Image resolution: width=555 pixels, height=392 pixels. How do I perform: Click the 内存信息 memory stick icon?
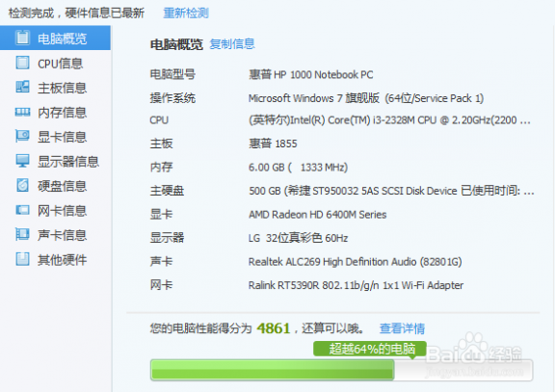23,112
